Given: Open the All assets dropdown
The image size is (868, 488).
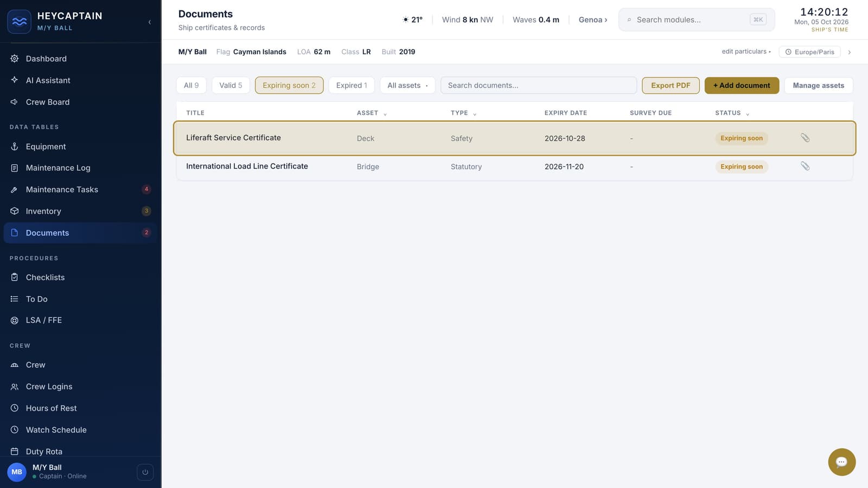Looking at the screenshot, I should tap(407, 85).
